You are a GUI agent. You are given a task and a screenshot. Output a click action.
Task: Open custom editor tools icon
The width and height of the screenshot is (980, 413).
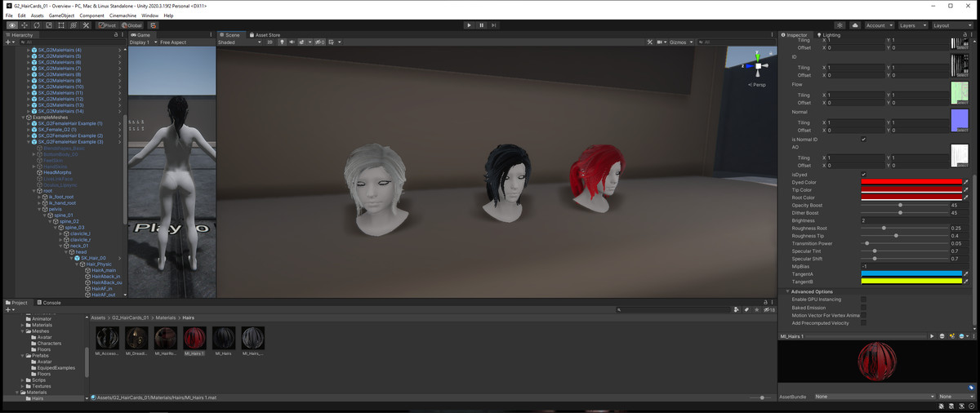87,25
